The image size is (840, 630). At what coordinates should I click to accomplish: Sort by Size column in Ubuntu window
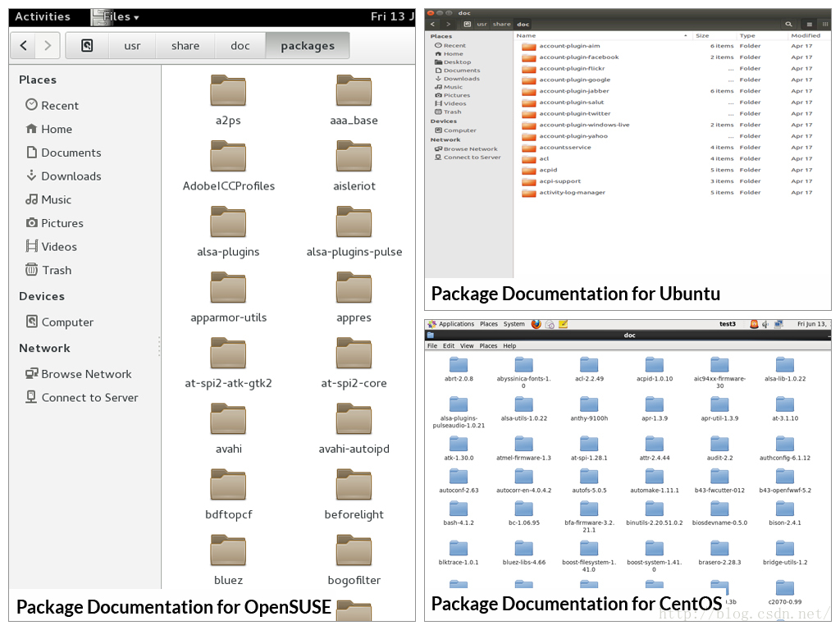[702, 36]
